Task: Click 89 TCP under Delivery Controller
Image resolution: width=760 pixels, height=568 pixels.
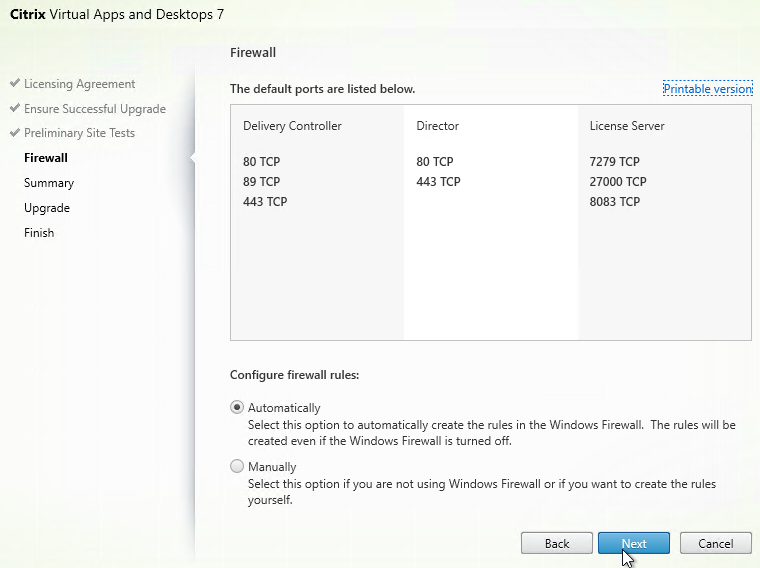Action: tap(261, 181)
